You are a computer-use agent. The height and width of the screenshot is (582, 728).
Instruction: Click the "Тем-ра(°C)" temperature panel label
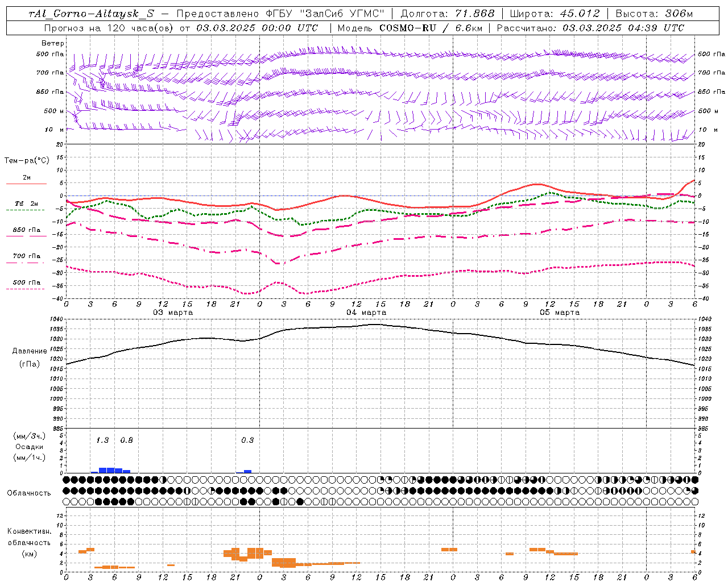27,160
